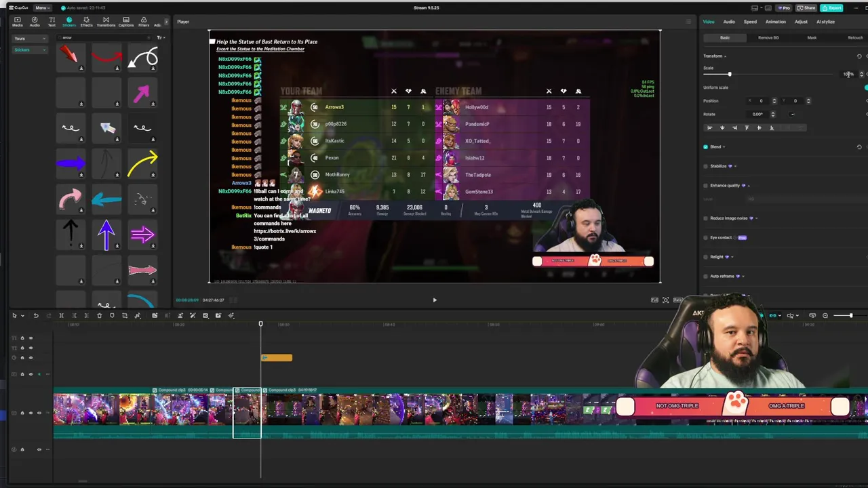
Task: Enable the Reduce image noise checkbox
Action: 705,218
